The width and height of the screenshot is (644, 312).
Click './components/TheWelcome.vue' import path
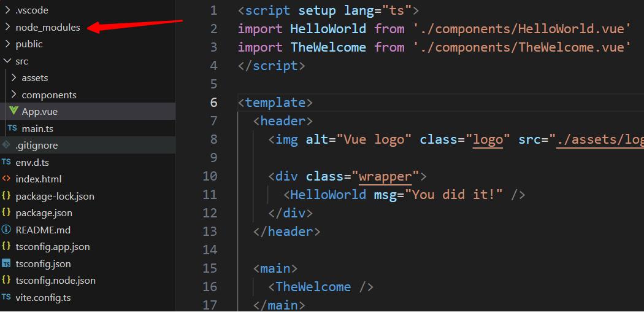[521, 47]
